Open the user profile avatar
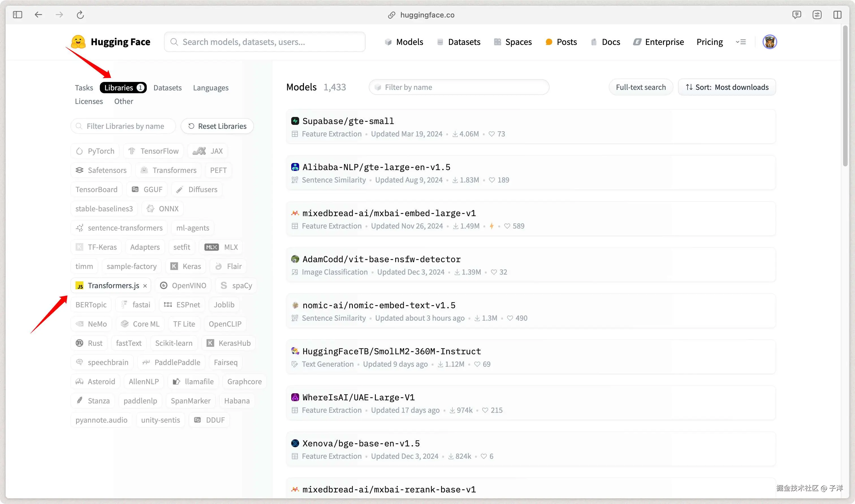 point(769,42)
